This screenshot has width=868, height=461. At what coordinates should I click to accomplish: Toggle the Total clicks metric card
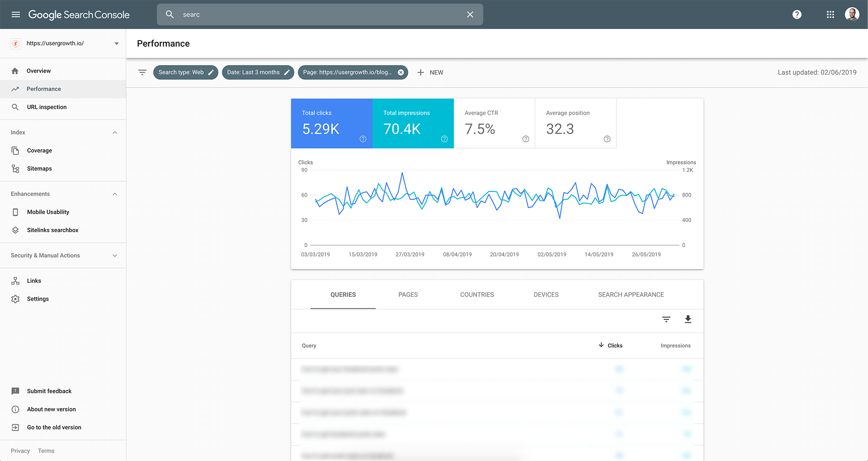[332, 124]
